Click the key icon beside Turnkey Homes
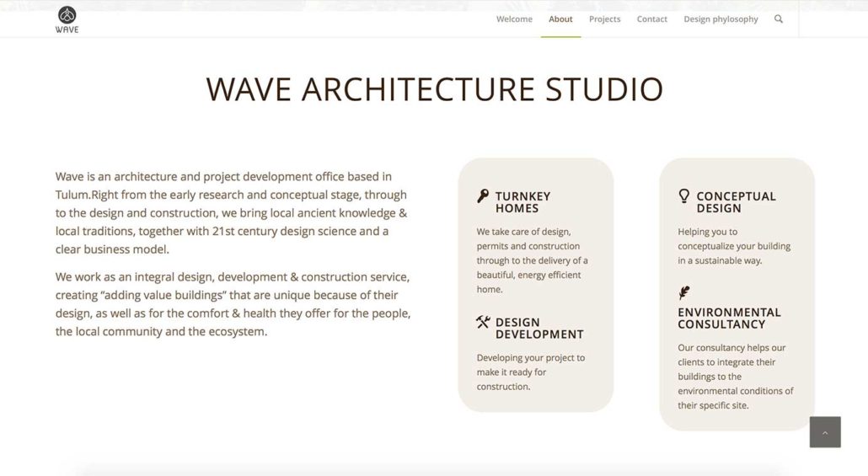The image size is (868, 476). tap(483, 196)
